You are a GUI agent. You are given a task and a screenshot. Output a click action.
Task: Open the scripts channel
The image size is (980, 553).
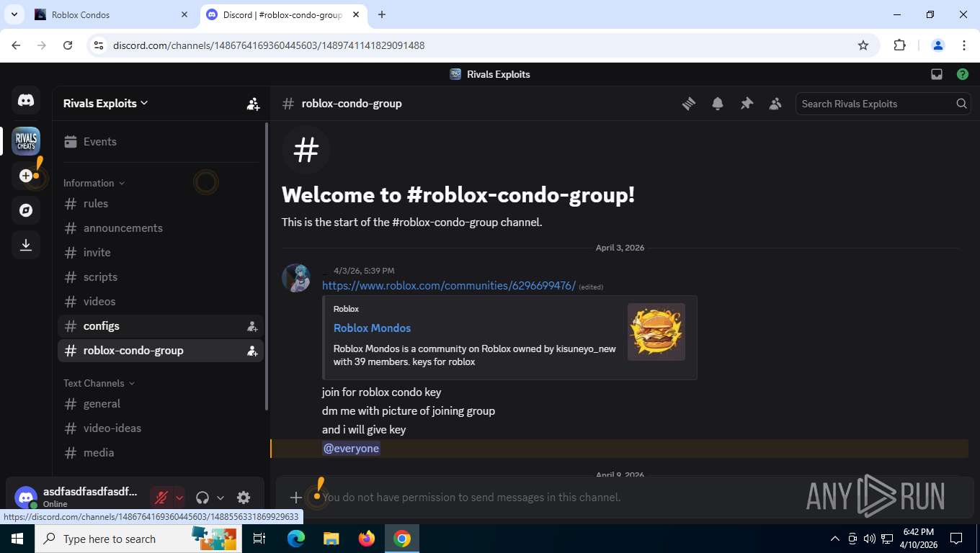(x=160, y=277)
